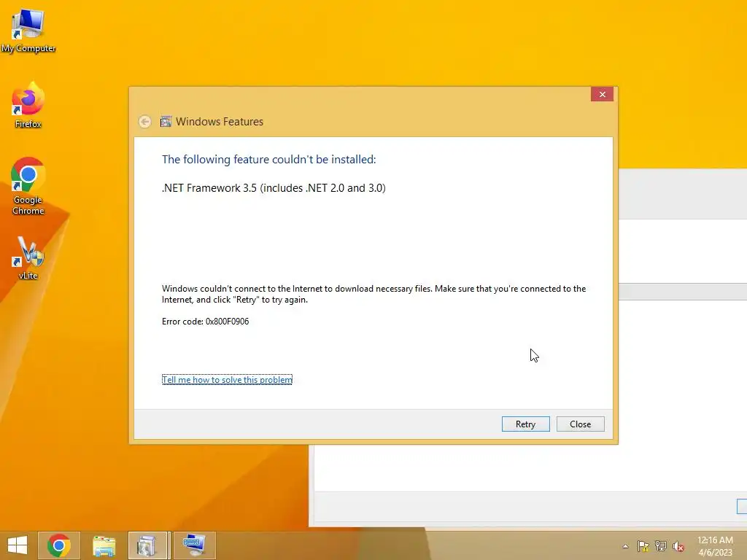Launch vLite from desktop icon
This screenshot has width=747, height=560.
[28, 258]
